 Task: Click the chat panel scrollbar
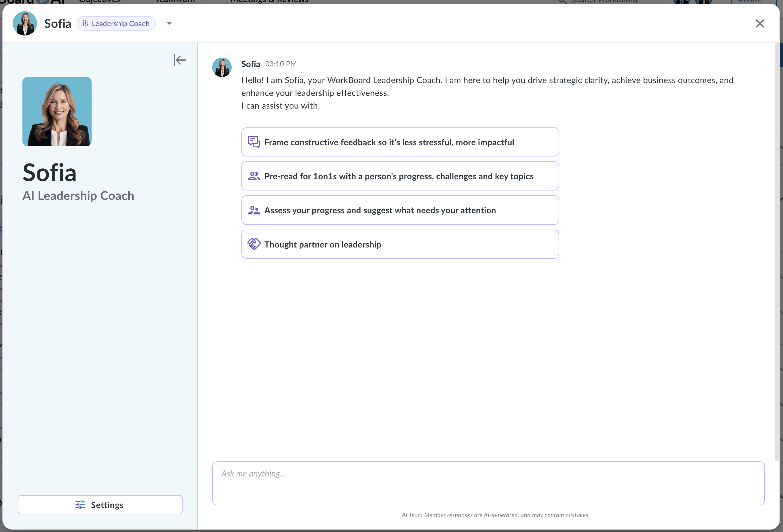pyautogui.click(x=777, y=252)
